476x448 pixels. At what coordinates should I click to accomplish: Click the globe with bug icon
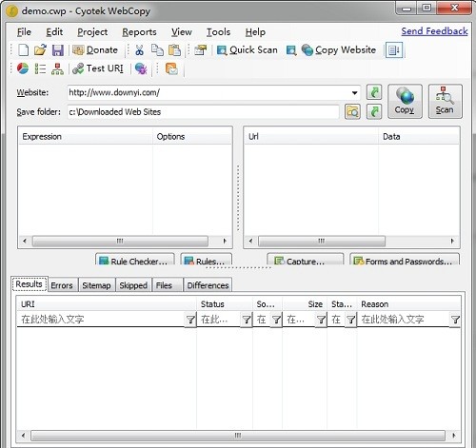coord(141,68)
